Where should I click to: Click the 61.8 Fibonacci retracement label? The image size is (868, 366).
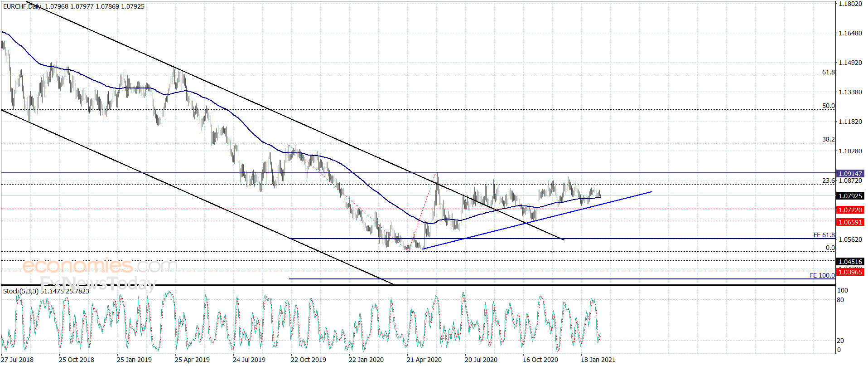point(828,73)
